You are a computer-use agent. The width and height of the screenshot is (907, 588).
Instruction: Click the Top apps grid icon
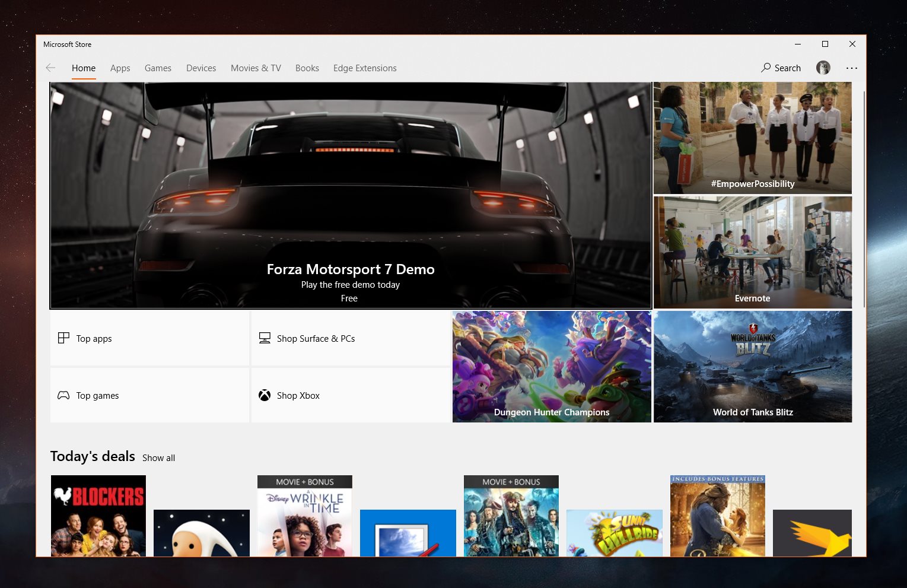click(63, 338)
